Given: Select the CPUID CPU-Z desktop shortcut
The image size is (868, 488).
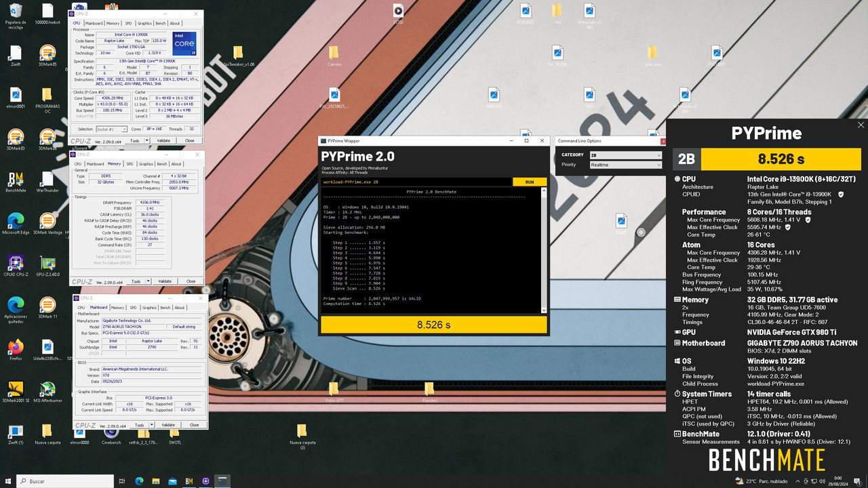Looking at the screenshot, I should coord(16,266).
